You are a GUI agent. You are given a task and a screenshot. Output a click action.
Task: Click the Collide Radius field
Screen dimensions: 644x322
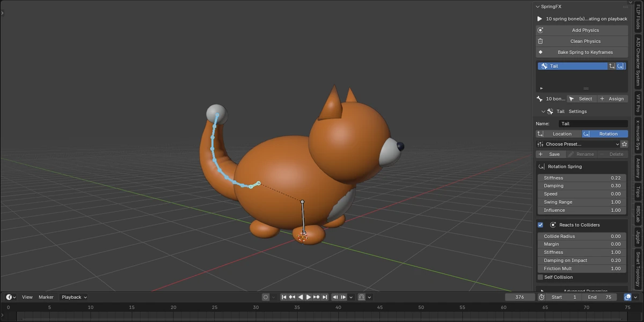(x=582, y=236)
